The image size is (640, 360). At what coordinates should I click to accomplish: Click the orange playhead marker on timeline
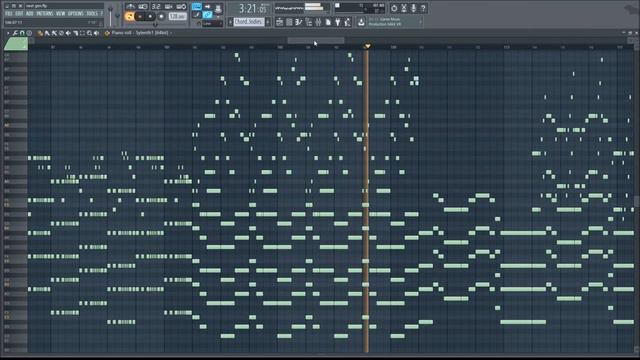tap(367, 46)
